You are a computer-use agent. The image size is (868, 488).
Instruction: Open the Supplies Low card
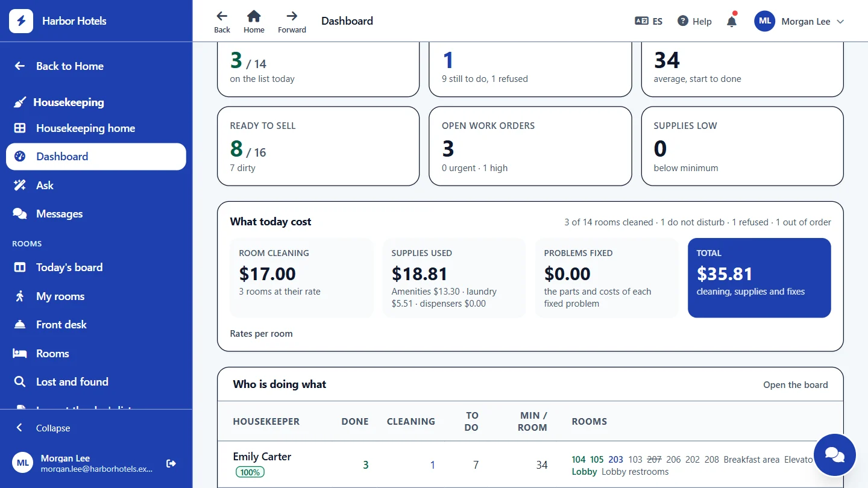[x=743, y=146]
